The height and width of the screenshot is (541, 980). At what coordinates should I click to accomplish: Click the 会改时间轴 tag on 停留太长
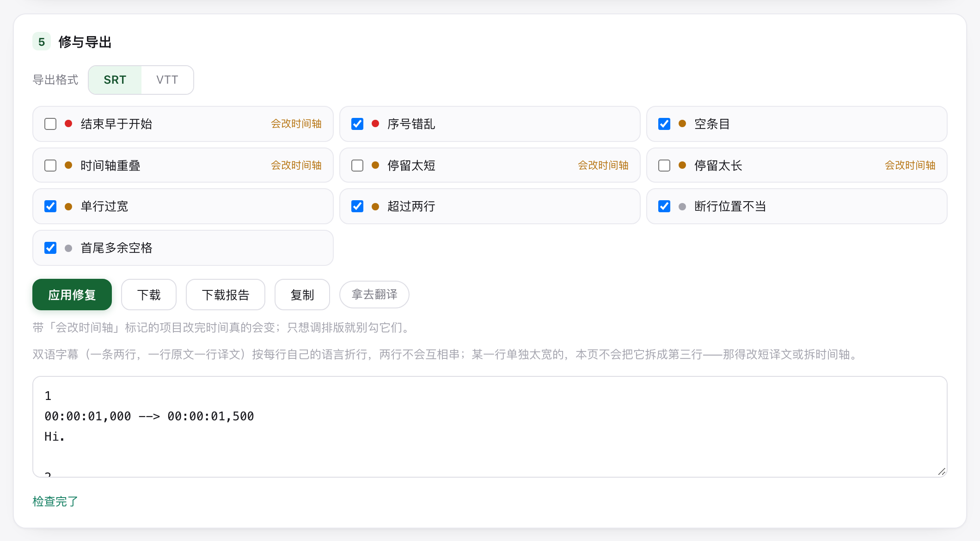910,166
